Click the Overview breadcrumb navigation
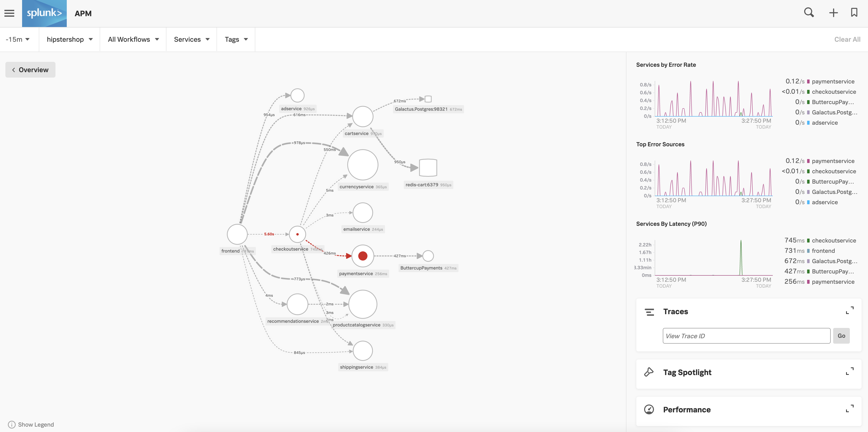Screen dimensions: 868x432 click(30, 70)
